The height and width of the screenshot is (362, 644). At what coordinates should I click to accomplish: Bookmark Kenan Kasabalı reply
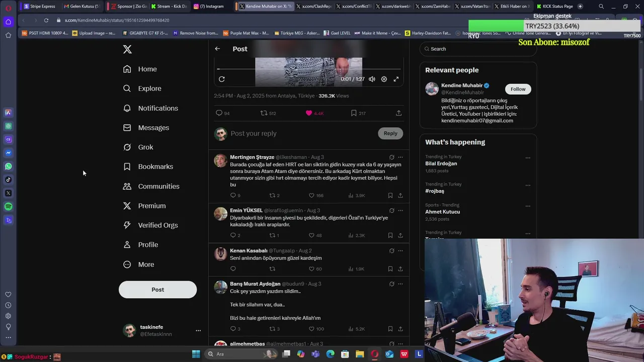click(390, 269)
